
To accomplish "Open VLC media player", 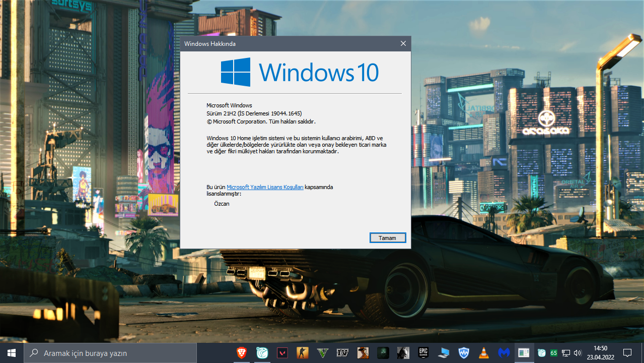I will click(484, 353).
